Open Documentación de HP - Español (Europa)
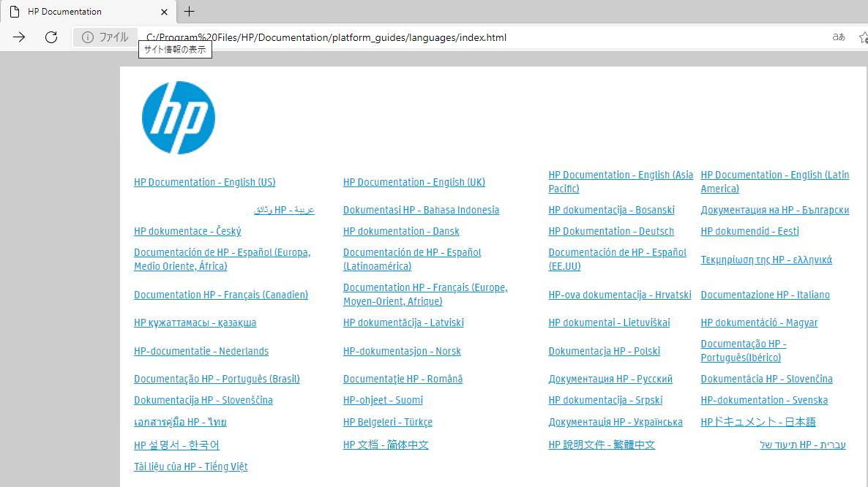The image size is (868, 487). pos(222,260)
